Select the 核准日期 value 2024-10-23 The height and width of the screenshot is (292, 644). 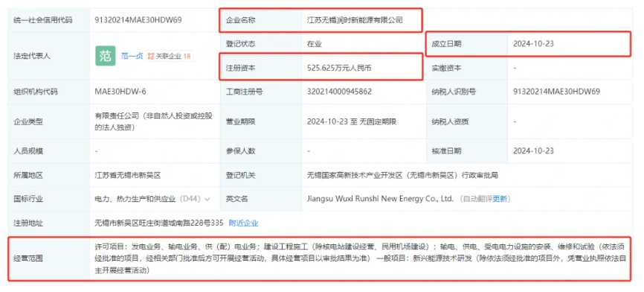point(533,151)
